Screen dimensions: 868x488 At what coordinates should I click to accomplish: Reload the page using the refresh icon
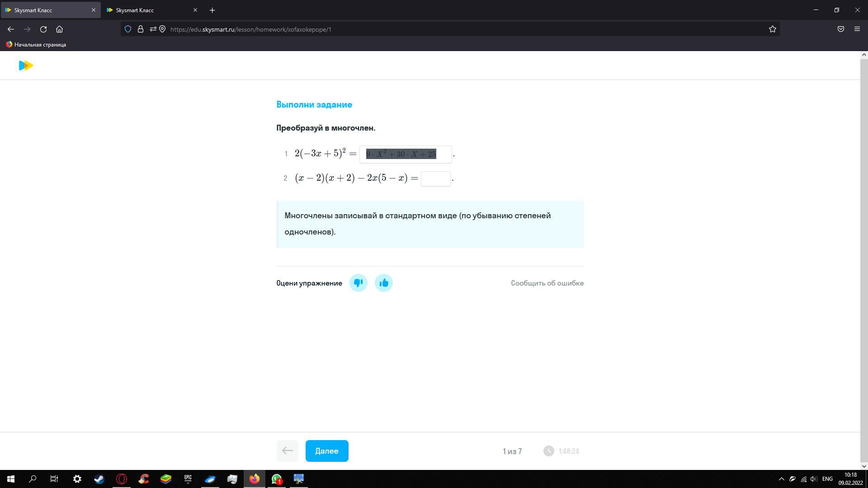tap(43, 29)
